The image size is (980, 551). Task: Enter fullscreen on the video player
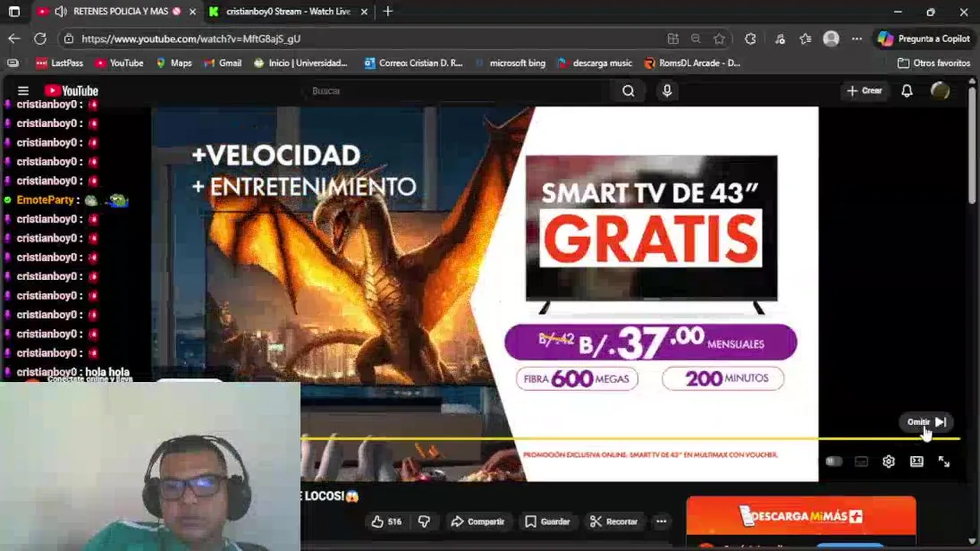(x=944, y=461)
